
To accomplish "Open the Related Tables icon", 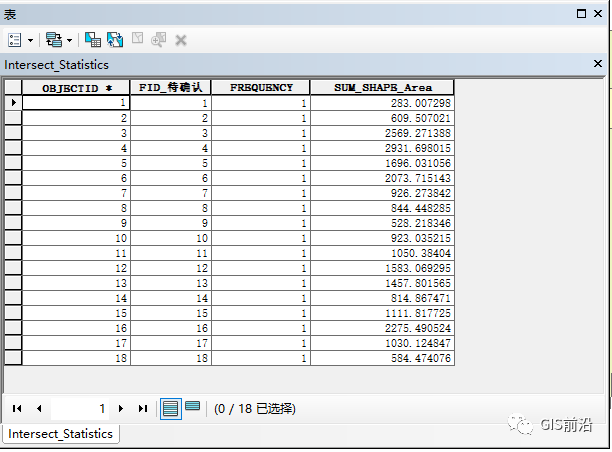I will click(54, 40).
